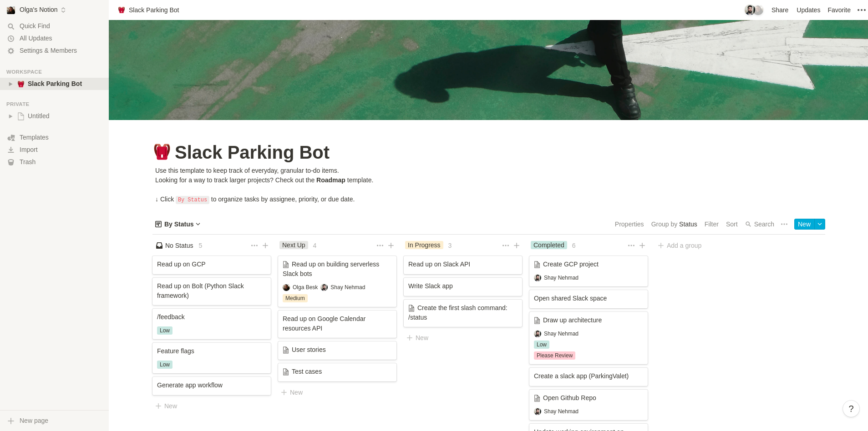Open the Properties menu option
The image size is (868, 431).
pyautogui.click(x=629, y=224)
